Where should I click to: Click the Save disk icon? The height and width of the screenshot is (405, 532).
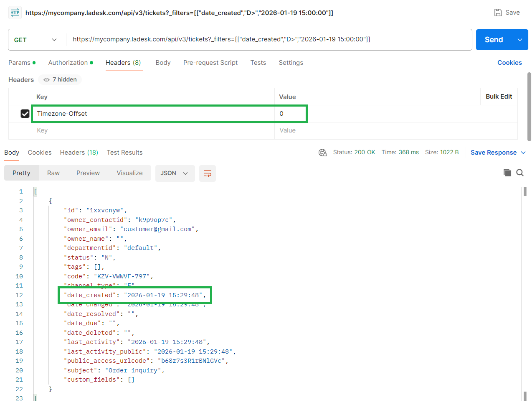click(498, 13)
